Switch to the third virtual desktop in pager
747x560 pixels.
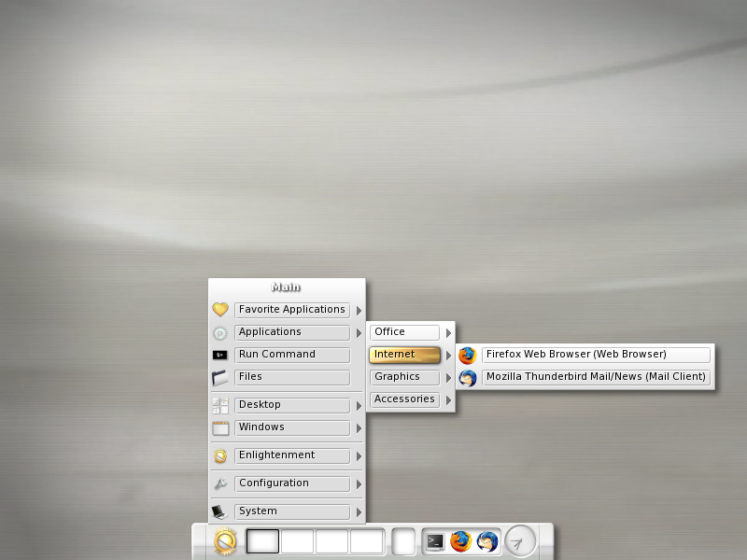[331, 541]
